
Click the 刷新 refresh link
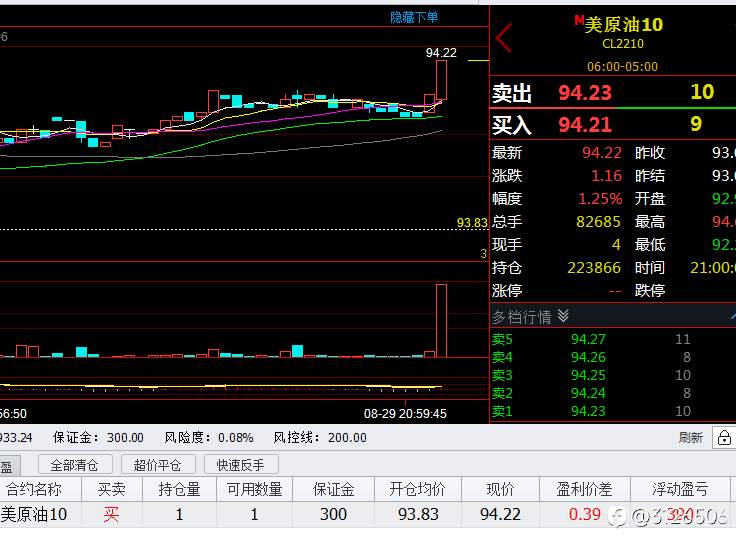[x=690, y=438]
